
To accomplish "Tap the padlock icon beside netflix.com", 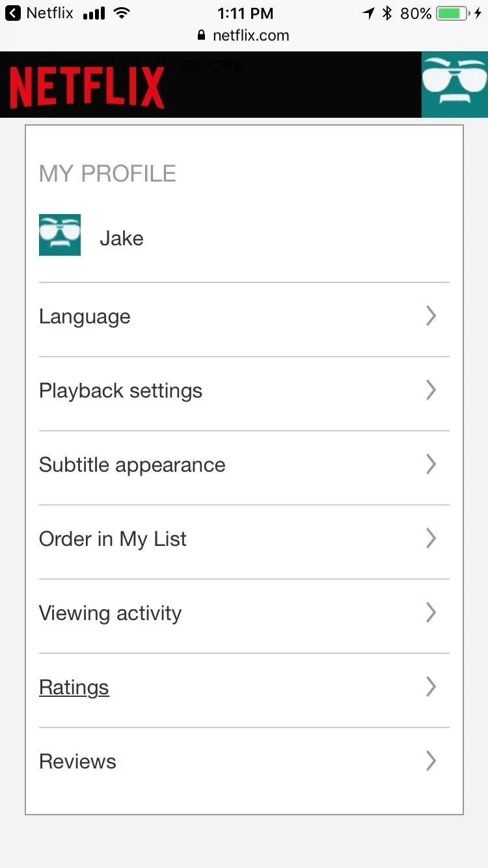I will [x=202, y=35].
